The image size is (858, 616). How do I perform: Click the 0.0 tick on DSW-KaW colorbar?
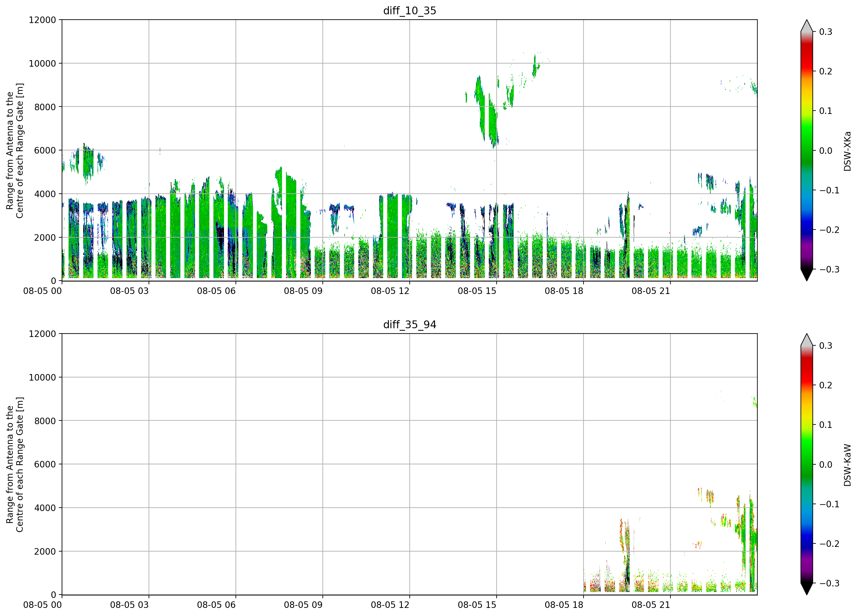826,464
